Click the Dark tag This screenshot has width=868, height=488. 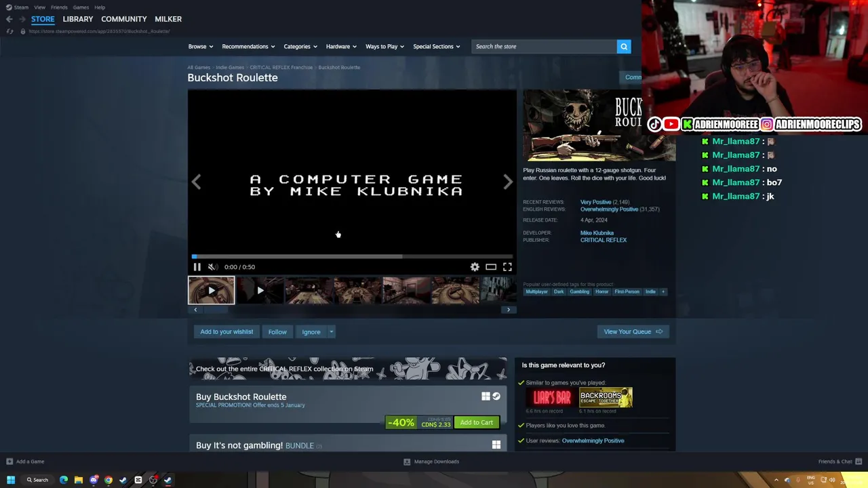559,292
